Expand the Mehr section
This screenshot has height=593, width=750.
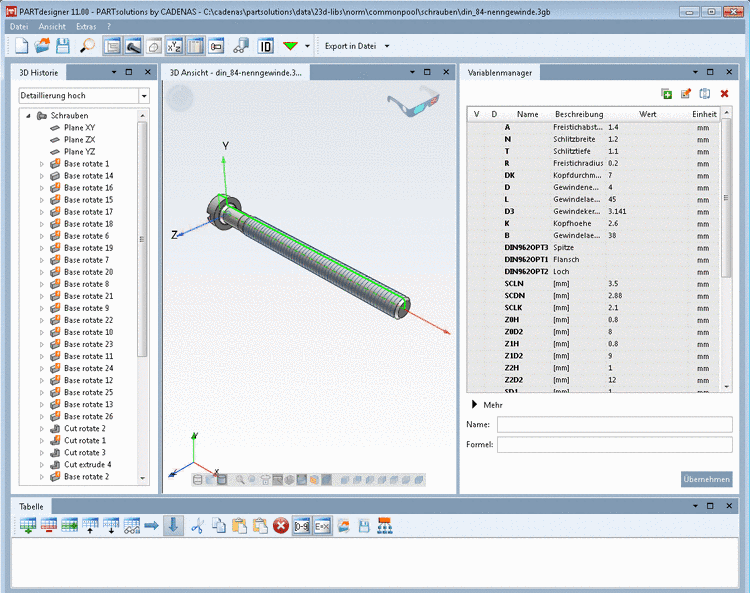(x=473, y=405)
